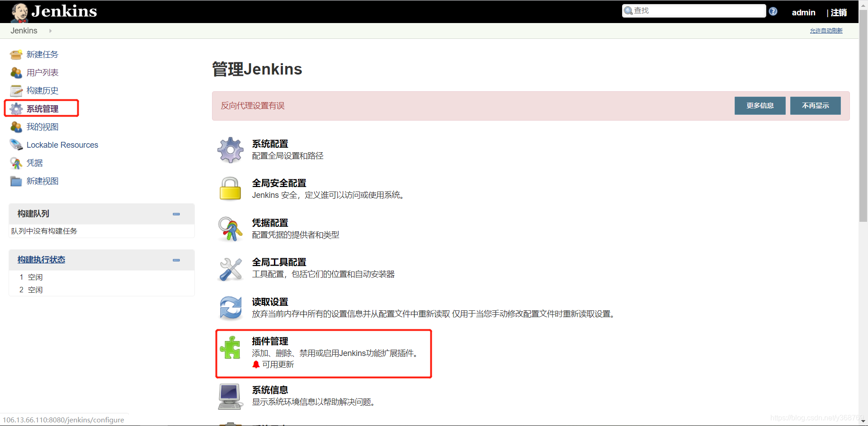Open 系统管理 from sidebar
868x426 pixels.
pos(42,109)
